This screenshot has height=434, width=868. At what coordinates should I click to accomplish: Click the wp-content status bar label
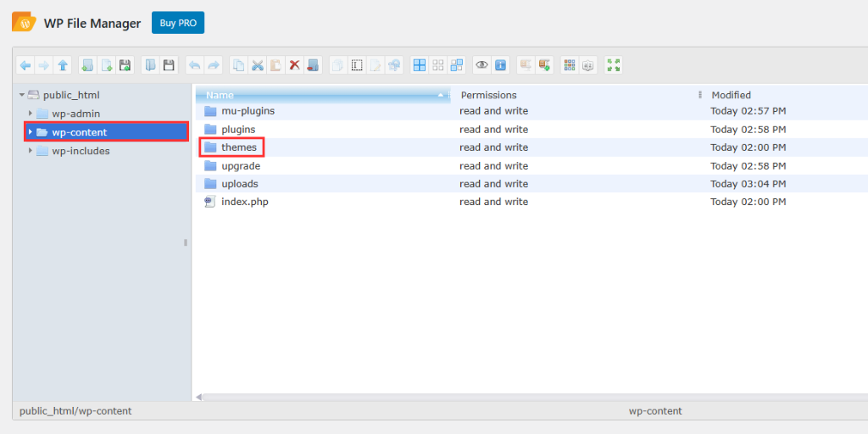click(655, 411)
